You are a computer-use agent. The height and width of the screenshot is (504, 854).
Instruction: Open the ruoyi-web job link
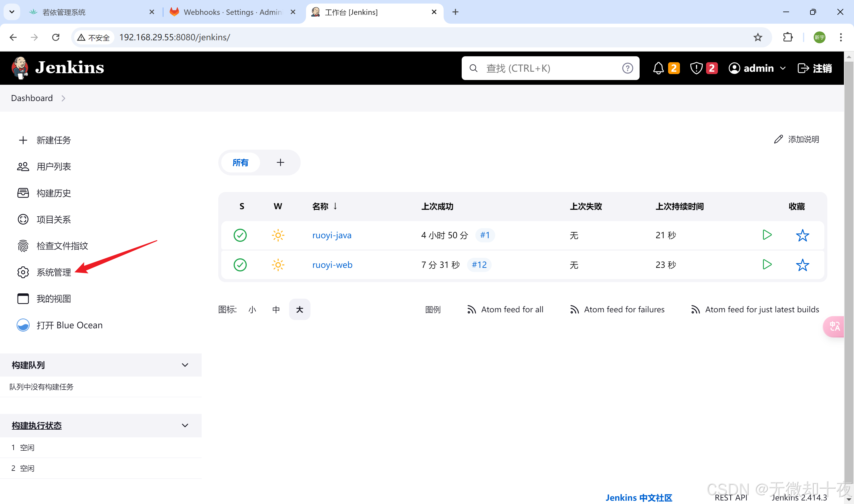(332, 265)
